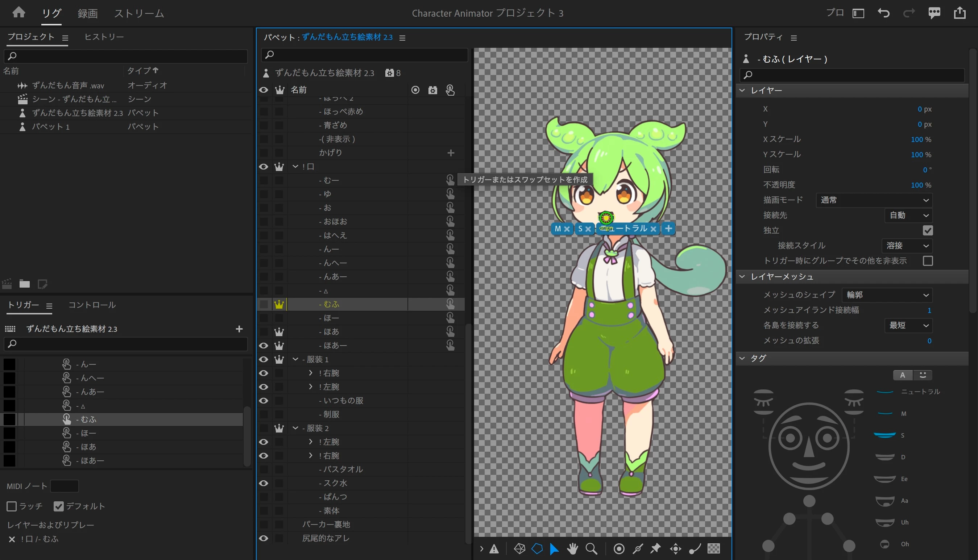This screenshot has width=978, height=560.
Task: Open the コントロール tab
Action: click(92, 305)
